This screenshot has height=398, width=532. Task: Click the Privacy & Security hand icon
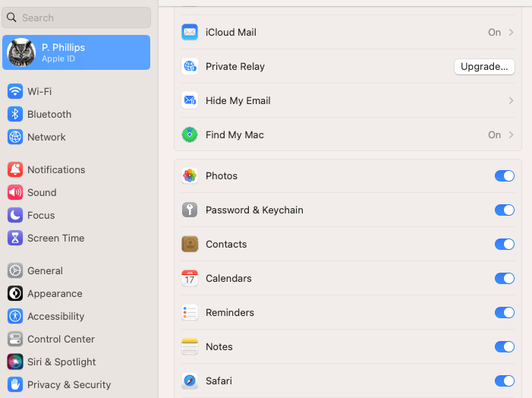pyautogui.click(x=15, y=384)
